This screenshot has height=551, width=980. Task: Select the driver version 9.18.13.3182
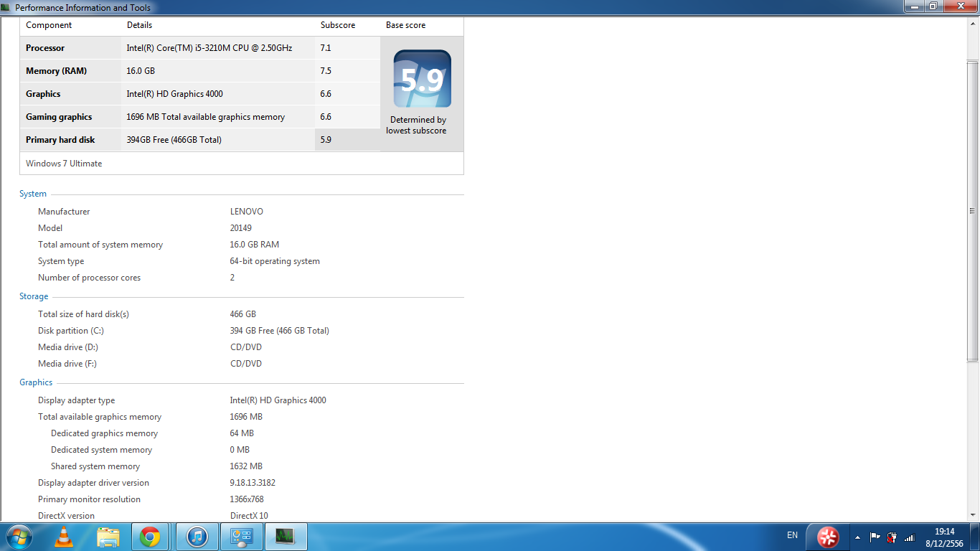(x=253, y=483)
